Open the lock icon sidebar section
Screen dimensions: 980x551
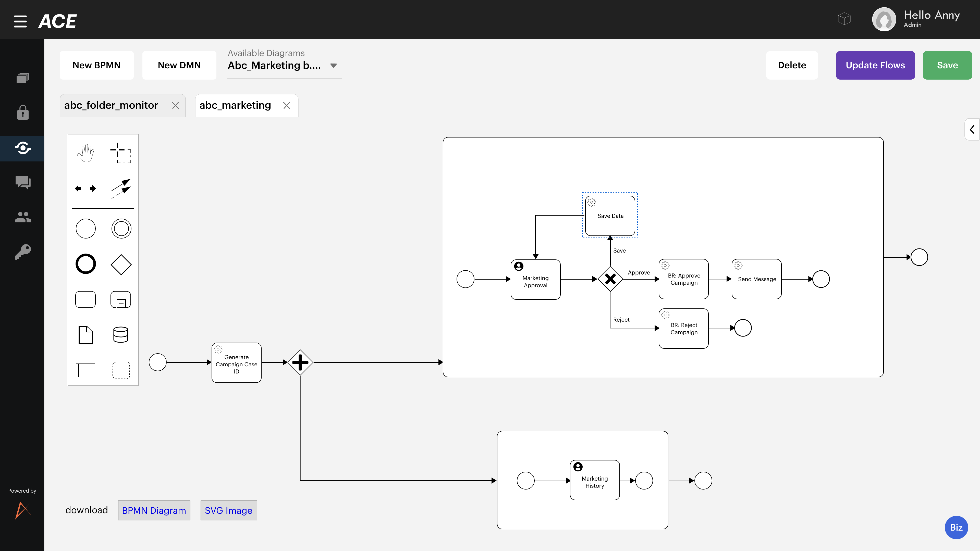(x=22, y=112)
